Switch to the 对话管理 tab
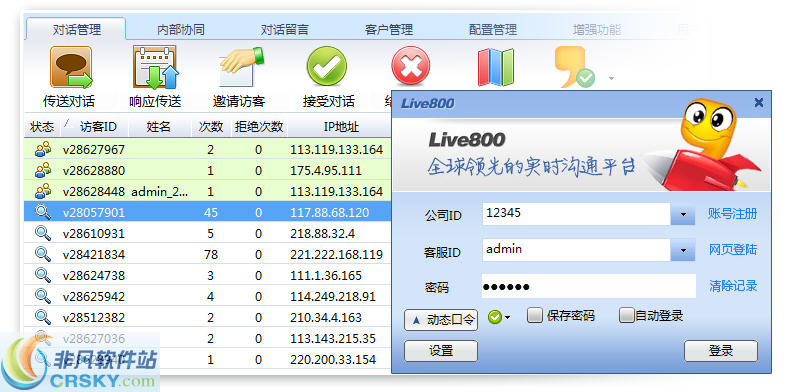This screenshot has height=392, width=790. coord(77,30)
